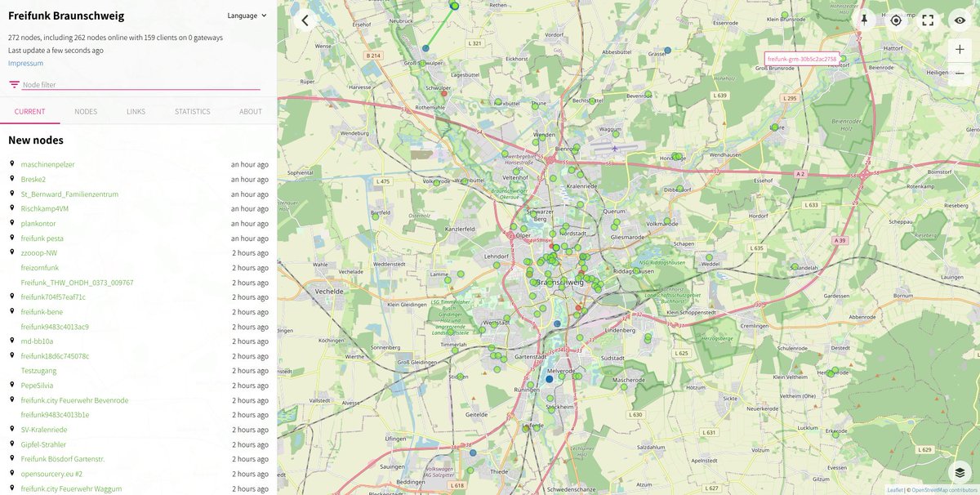Open node freifunk704f57eaf71c
980x495 pixels.
pyautogui.click(x=53, y=297)
